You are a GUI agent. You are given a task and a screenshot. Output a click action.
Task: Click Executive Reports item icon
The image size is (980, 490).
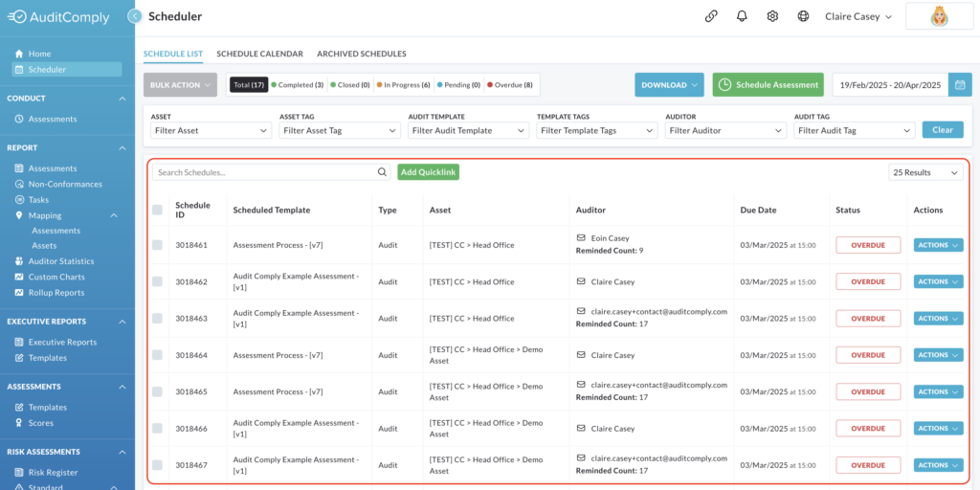(x=19, y=343)
